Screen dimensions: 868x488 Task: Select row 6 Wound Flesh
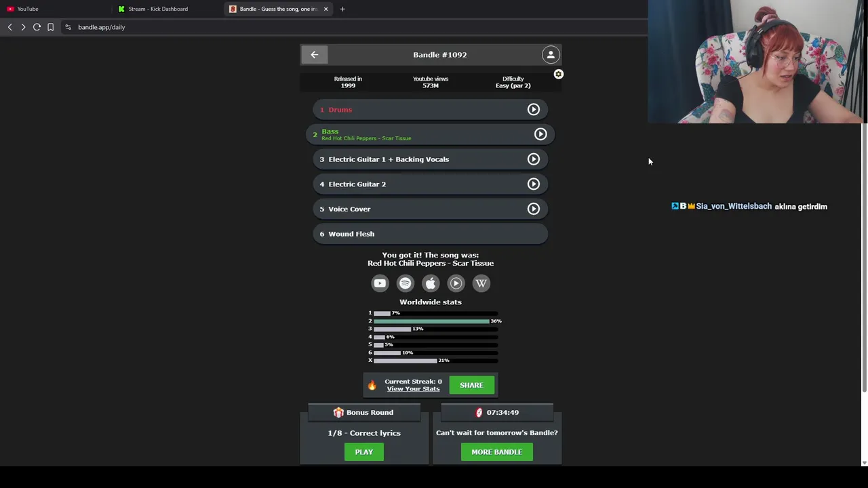tap(431, 234)
